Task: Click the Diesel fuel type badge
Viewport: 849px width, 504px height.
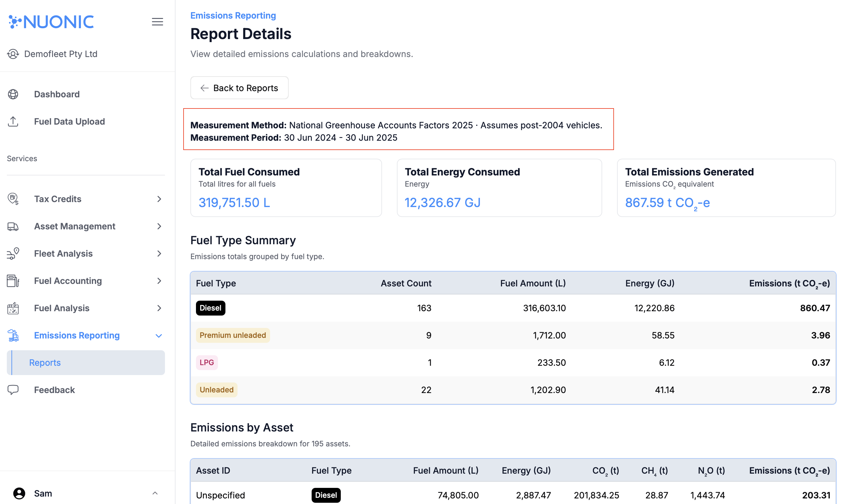Action: click(x=210, y=308)
